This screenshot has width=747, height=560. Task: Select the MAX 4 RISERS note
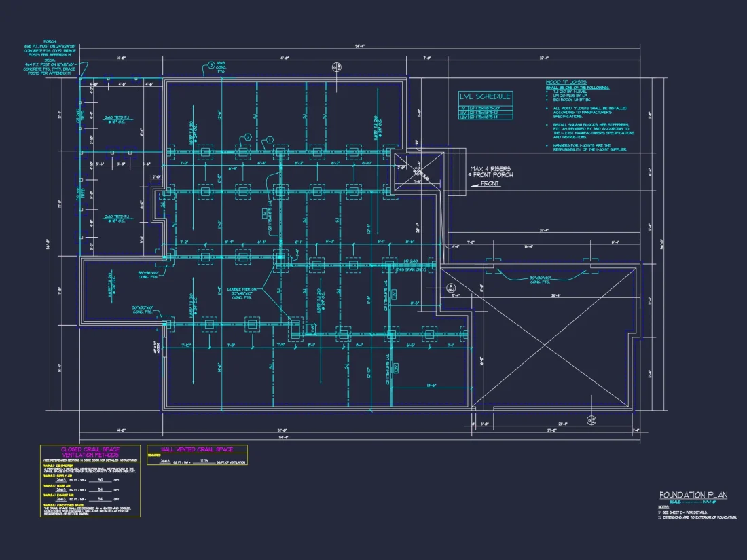click(x=492, y=172)
